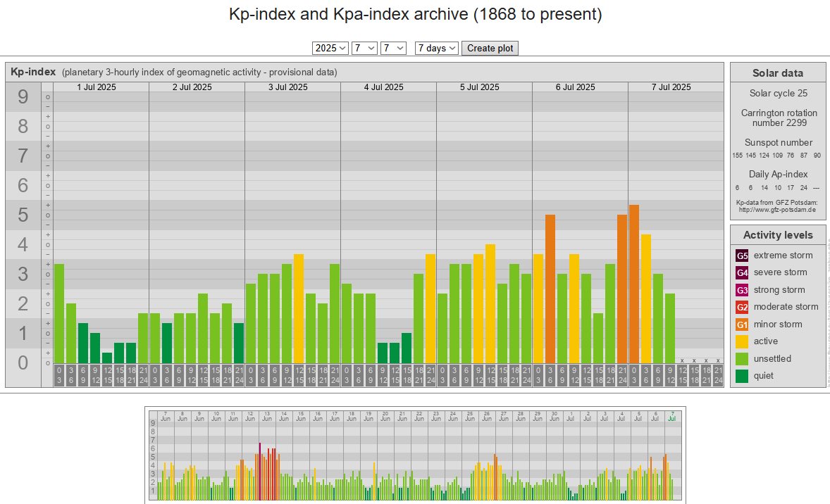Click sunspot number value 155
The image size is (830, 504).
click(x=738, y=156)
